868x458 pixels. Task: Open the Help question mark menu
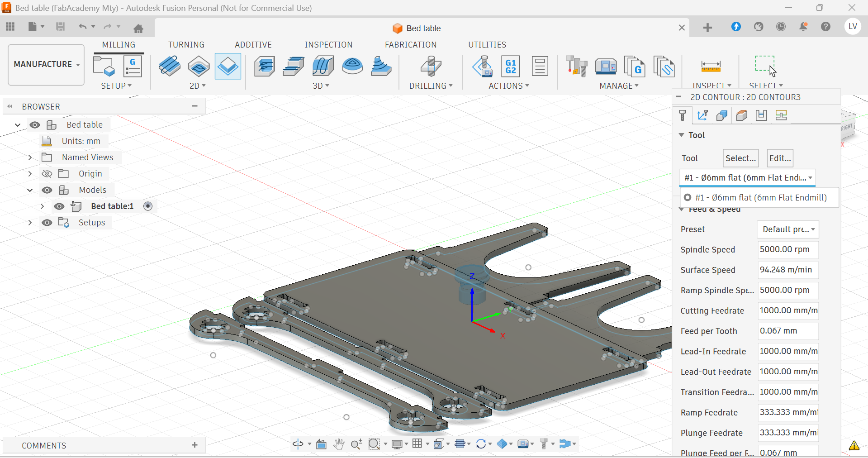(826, 27)
